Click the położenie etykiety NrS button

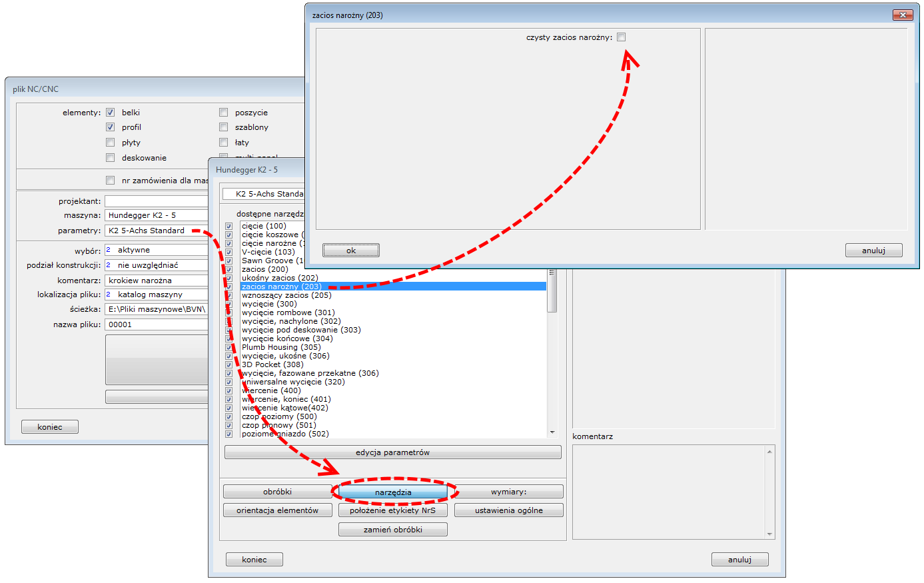392,510
